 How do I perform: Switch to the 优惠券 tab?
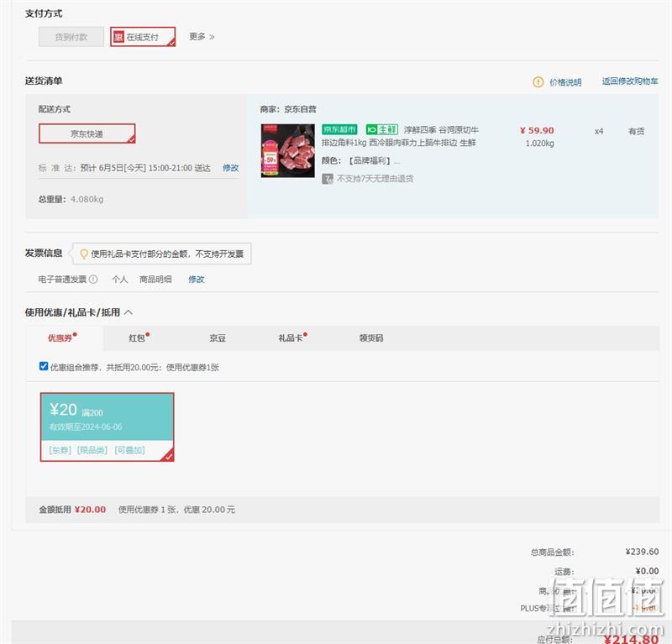(x=61, y=338)
